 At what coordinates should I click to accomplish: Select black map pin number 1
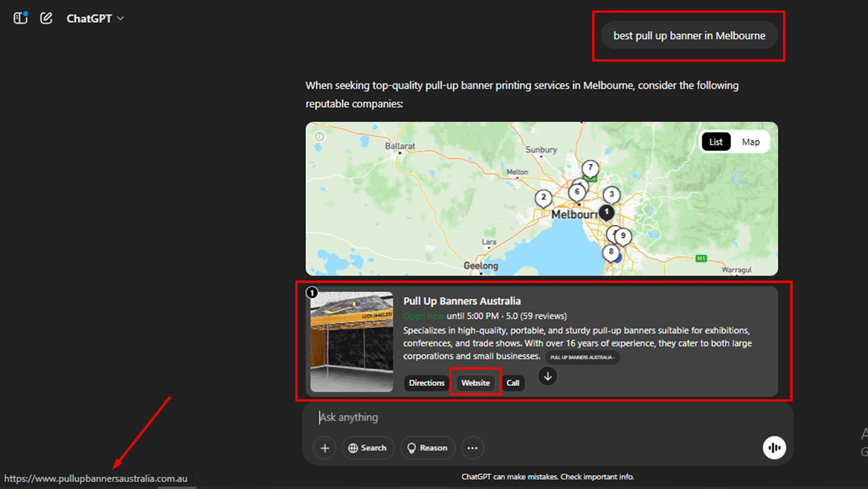tap(607, 212)
